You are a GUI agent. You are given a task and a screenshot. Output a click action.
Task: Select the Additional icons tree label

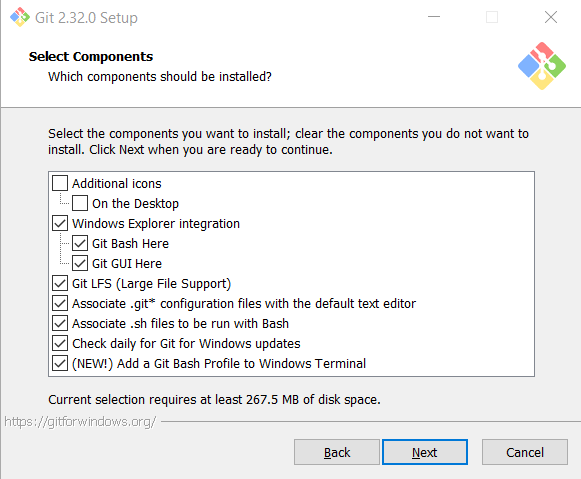click(x=117, y=183)
